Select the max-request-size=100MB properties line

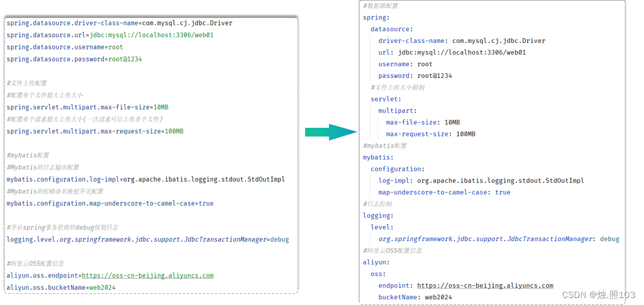[95, 131]
